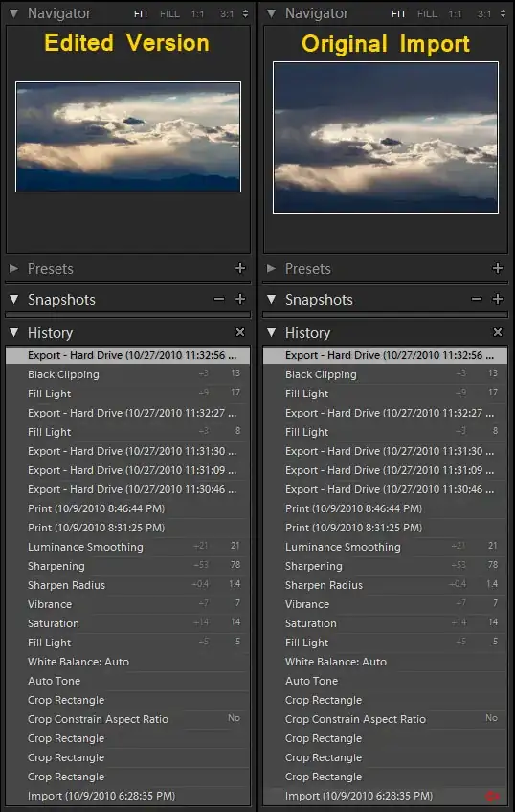Select Luminance Smoothing step in Original Import
Screen dimensions: 515x812
point(385,547)
